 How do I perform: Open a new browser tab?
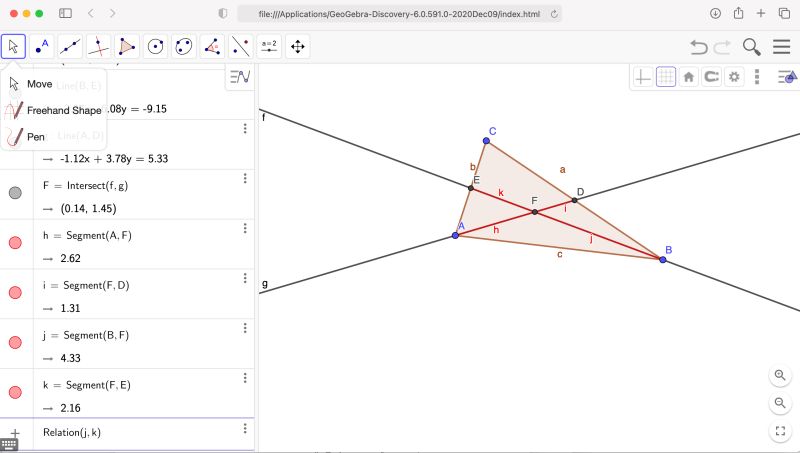(x=761, y=13)
